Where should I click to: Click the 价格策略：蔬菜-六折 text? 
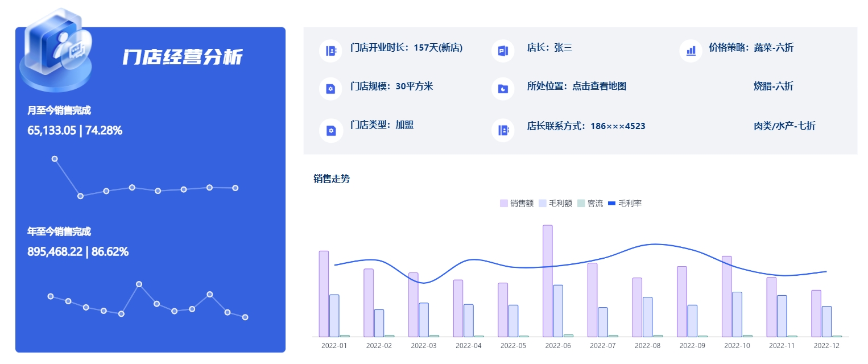click(x=751, y=48)
